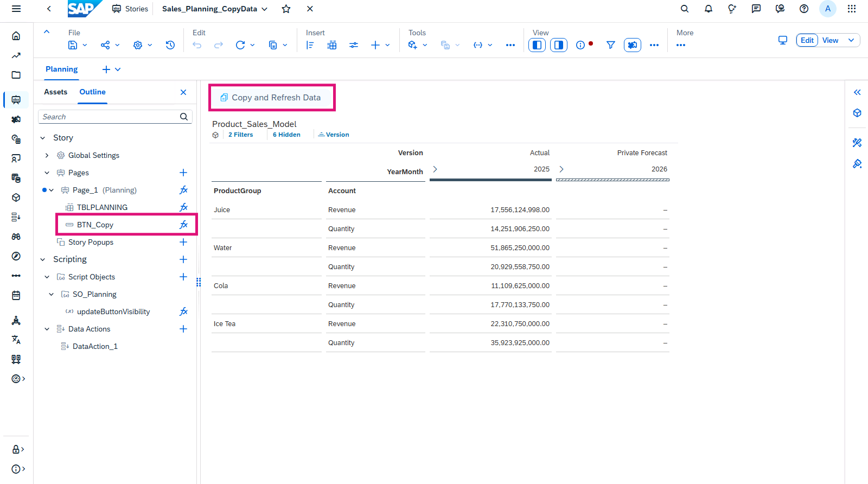The height and width of the screenshot is (484, 868).
Task: Open the Copy dropdown in Edit group
Action: pyautogui.click(x=278, y=45)
